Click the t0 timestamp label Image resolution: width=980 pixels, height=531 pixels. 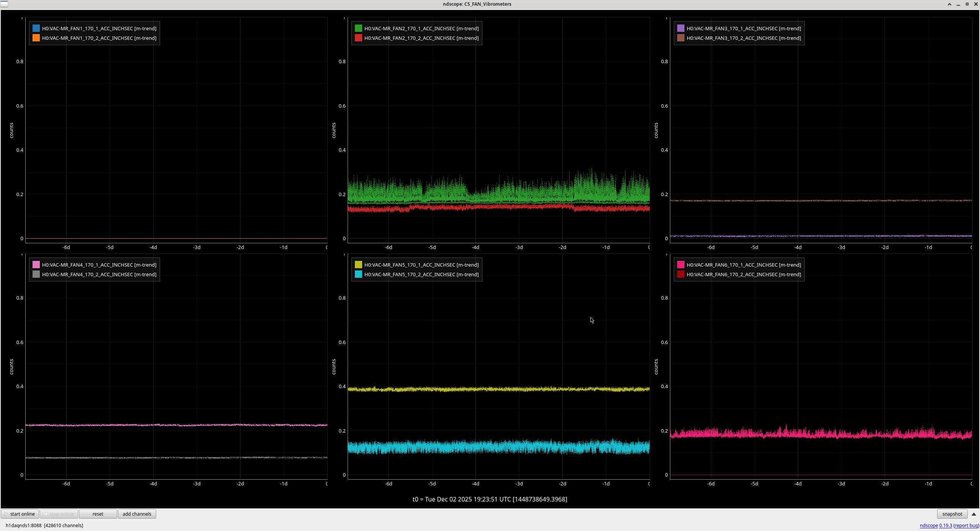(490, 499)
